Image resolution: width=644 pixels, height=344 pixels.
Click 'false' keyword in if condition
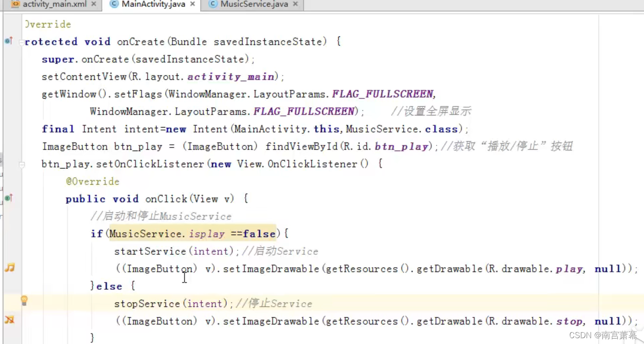259,234
